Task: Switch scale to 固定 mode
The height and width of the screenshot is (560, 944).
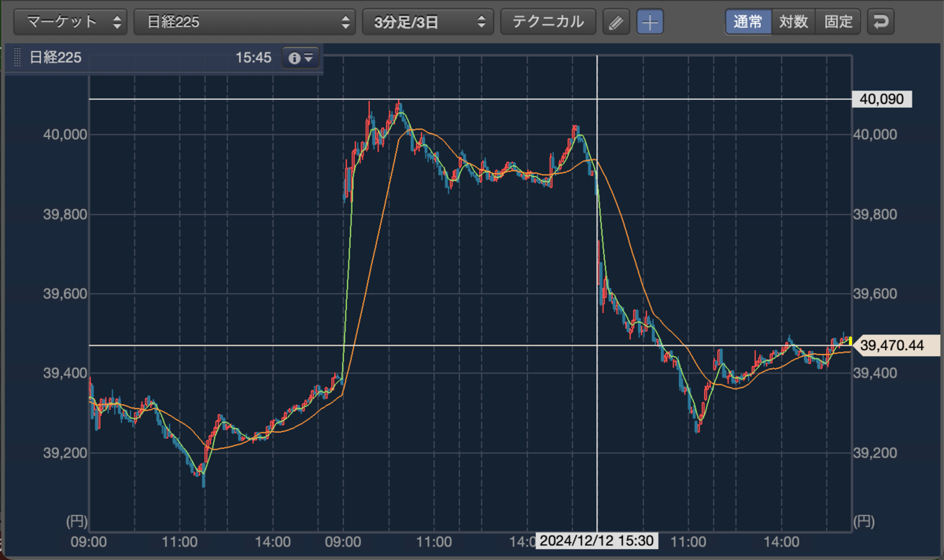Action: click(839, 22)
